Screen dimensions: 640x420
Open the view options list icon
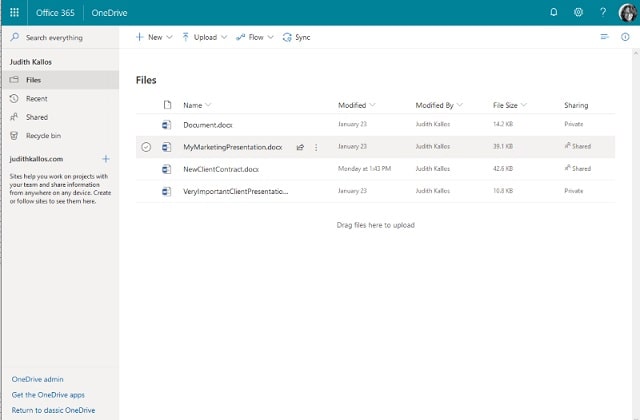click(604, 37)
